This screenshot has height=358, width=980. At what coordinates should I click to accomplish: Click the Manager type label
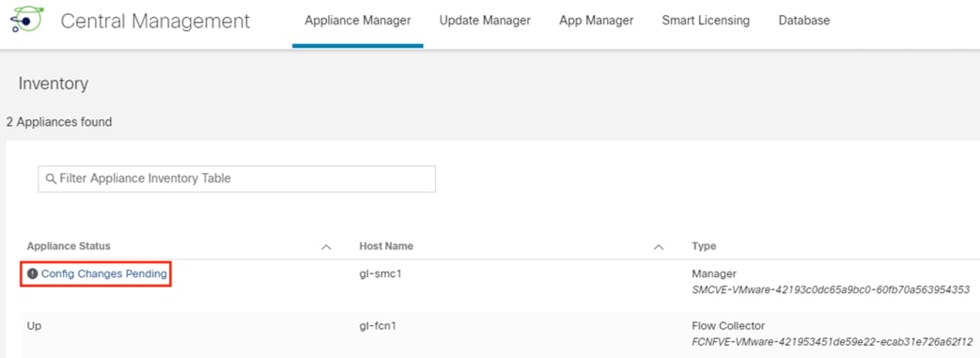point(714,273)
